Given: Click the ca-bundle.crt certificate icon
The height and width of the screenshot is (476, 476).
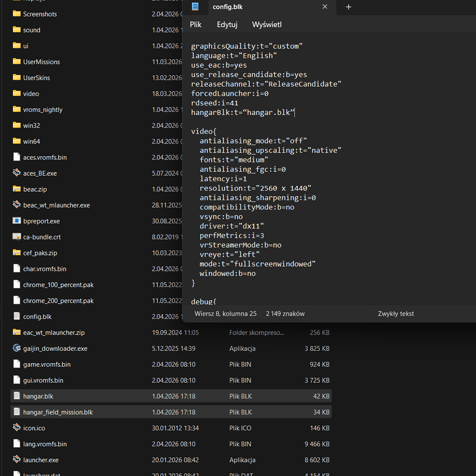Looking at the screenshot, I should click(x=17, y=237).
